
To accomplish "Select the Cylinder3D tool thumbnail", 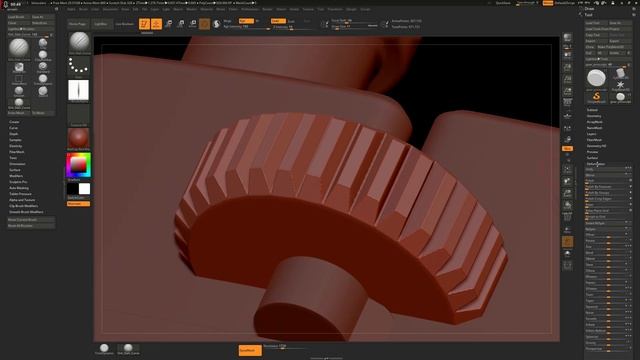I will [x=620, y=74].
